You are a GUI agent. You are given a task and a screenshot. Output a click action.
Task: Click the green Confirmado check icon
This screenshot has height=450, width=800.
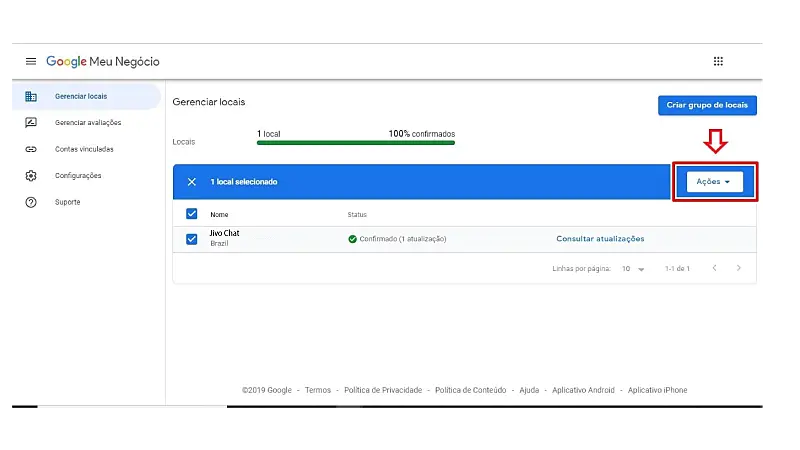click(352, 239)
